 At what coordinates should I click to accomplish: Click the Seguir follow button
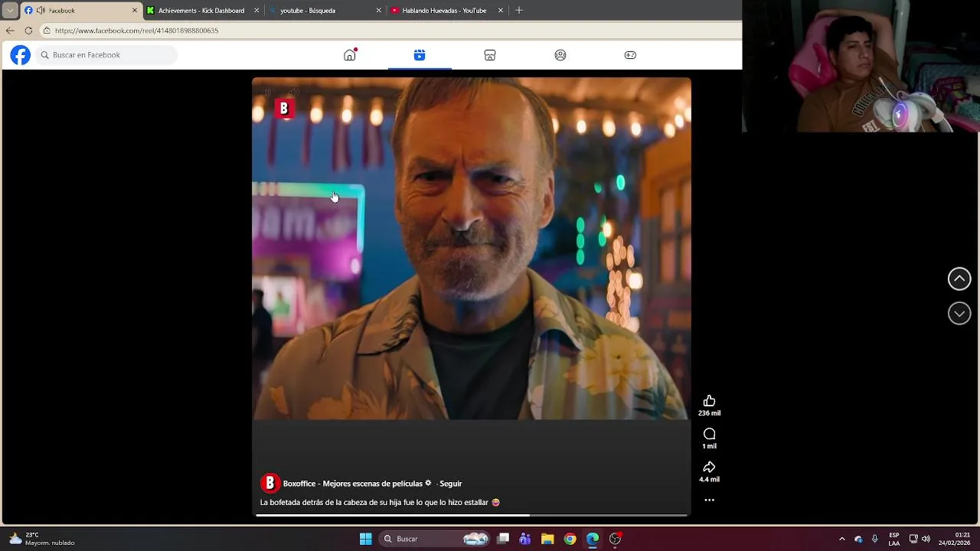451,484
